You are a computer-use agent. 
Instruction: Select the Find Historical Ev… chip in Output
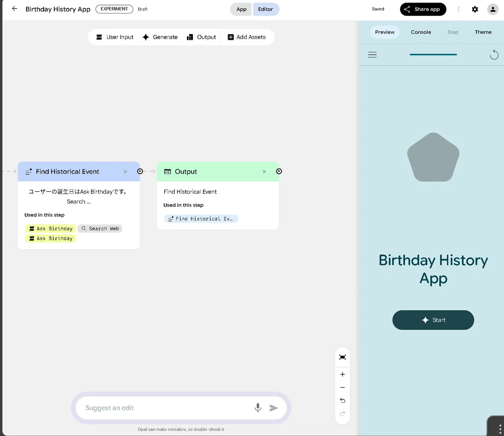[x=201, y=219]
